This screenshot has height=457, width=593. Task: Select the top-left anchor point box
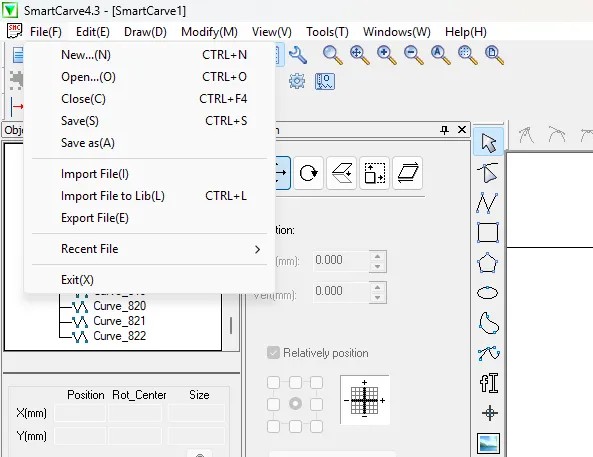tap(273, 382)
